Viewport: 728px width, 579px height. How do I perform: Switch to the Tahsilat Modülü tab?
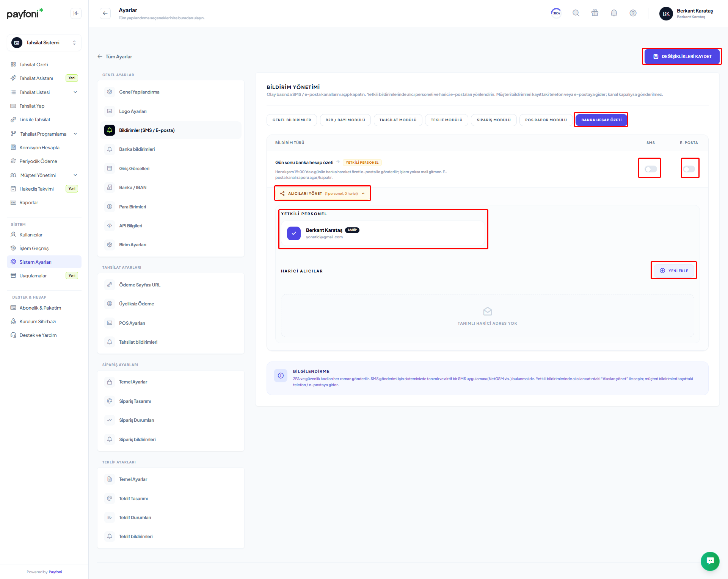coord(398,120)
